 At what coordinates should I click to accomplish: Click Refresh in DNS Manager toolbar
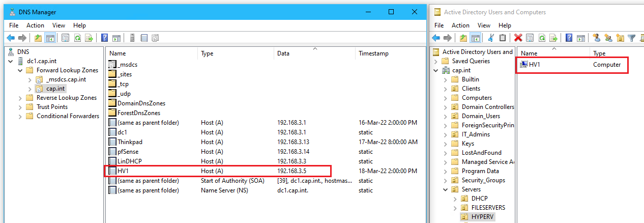[77, 38]
